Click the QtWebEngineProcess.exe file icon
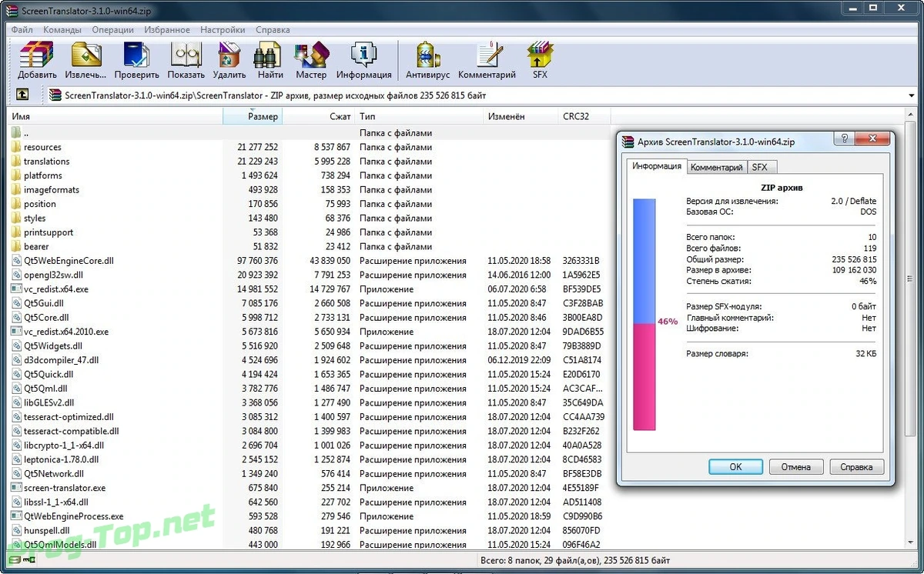Screen dimensions: 924x574 [16, 516]
